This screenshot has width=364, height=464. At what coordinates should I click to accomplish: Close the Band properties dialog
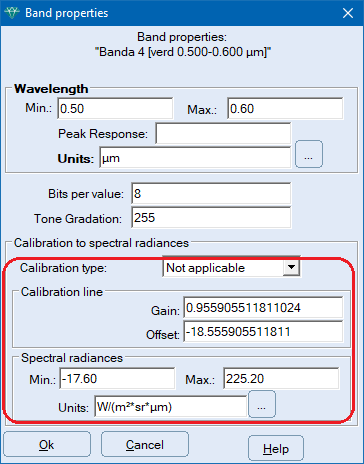pos(348,13)
